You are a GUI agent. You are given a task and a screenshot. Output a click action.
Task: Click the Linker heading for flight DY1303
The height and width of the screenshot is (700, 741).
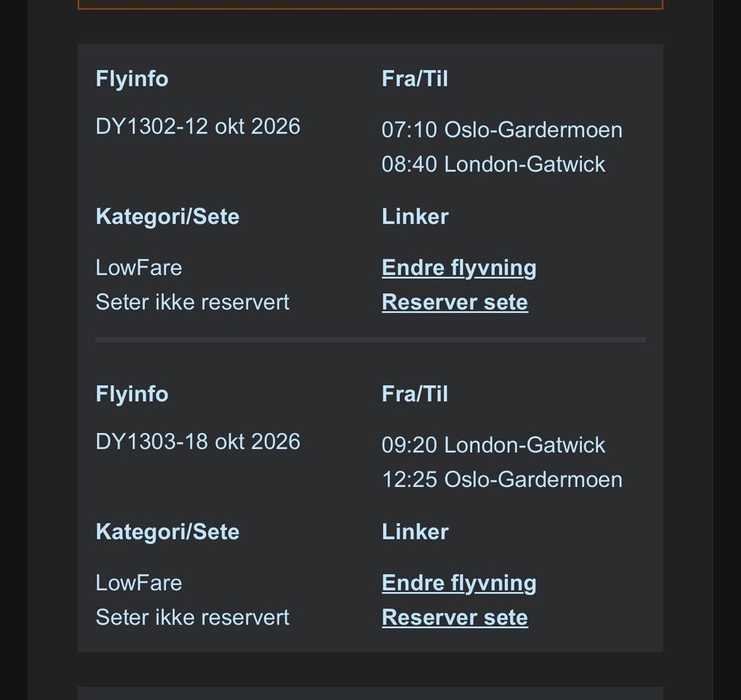[414, 532]
